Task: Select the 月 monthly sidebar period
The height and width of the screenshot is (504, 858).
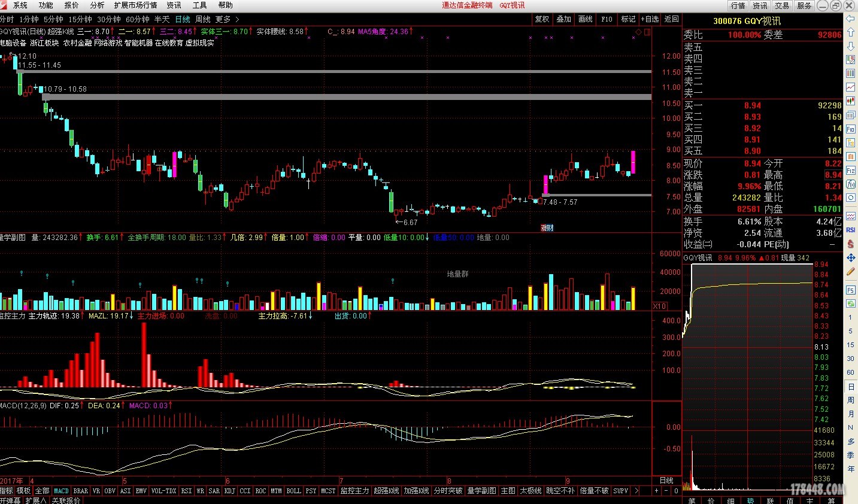Action: pos(850,414)
